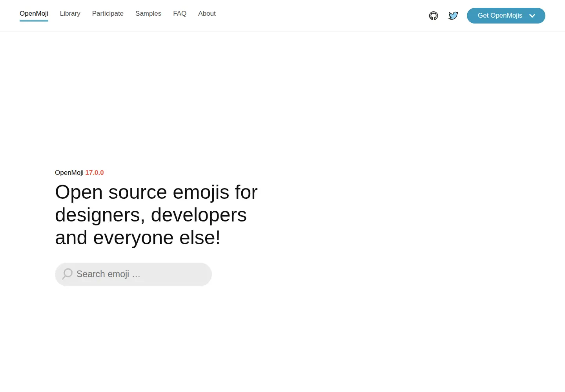Open the Participate nav item

tap(108, 14)
